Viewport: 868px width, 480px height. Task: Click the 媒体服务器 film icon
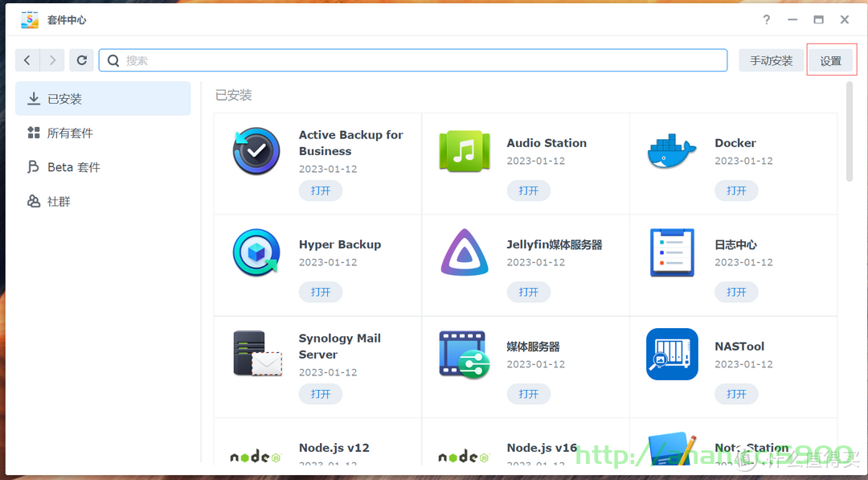click(x=465, y=355)
